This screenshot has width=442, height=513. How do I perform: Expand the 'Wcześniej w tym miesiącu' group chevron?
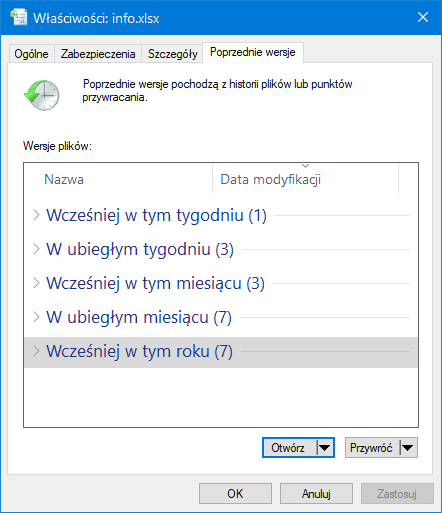pyautogui.click(x=36, y=283)
